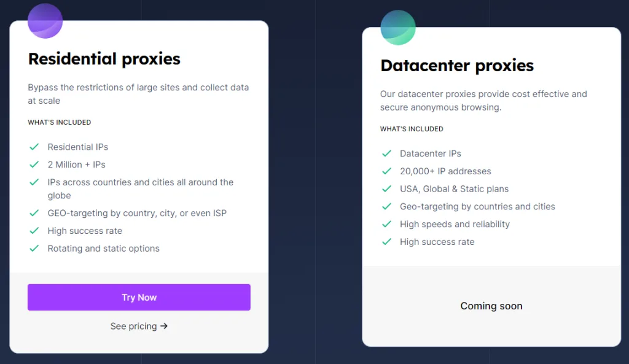This screenshot has height=364, width=629.
Task: Click the checkmark next to 20,000+ IP addresses
Action: 386,171
